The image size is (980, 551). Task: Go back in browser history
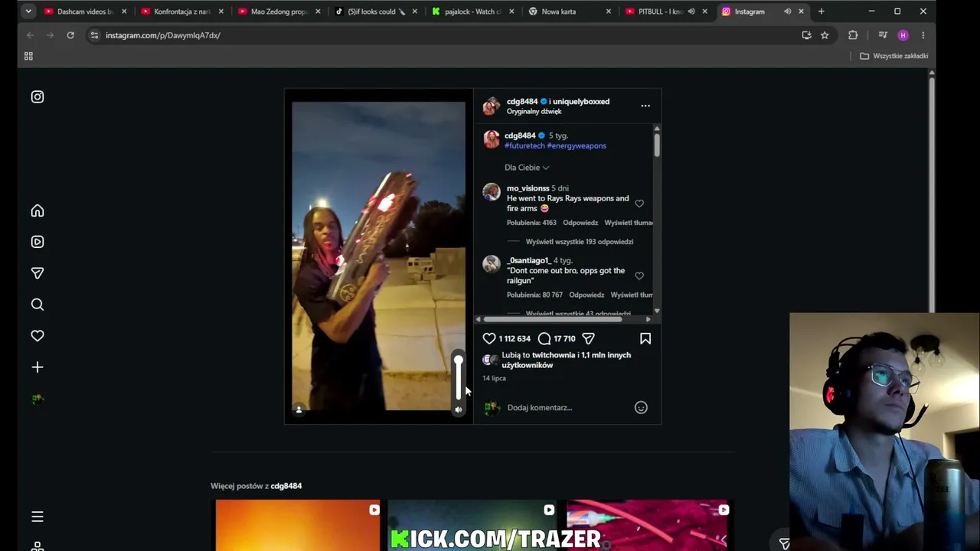pyautogui.click(x=30, y=35)
